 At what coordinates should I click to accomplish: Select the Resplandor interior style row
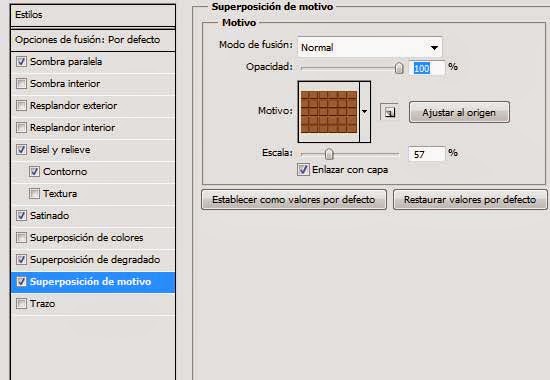(93, 128)
